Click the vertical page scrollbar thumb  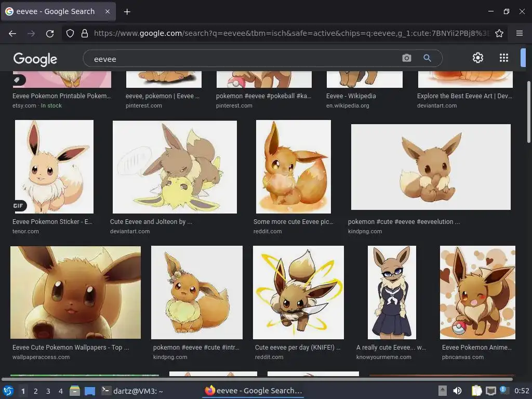pyautogui.click(x=528, y=112)
